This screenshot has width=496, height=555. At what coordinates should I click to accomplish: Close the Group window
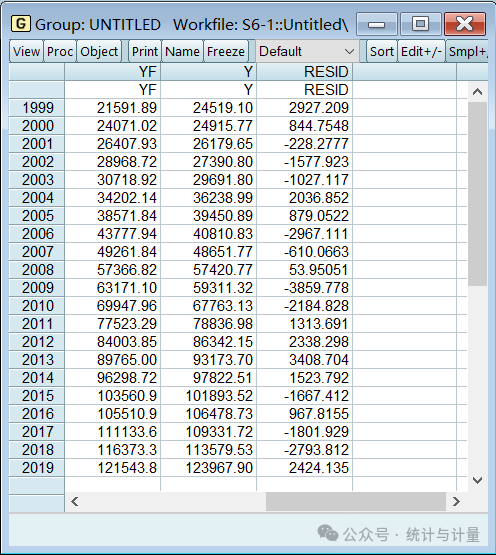pos(465,24)
